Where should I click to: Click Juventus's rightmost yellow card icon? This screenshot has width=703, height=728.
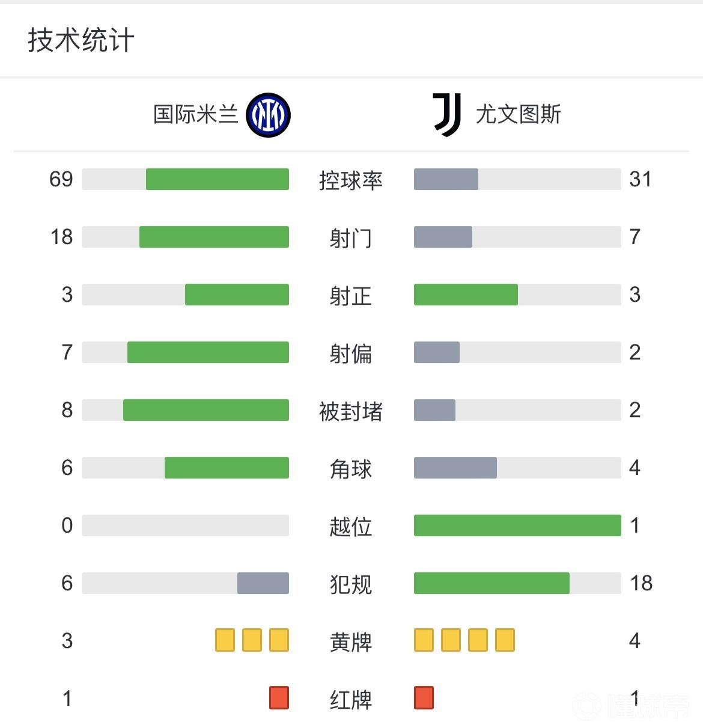tap(505, 640)
